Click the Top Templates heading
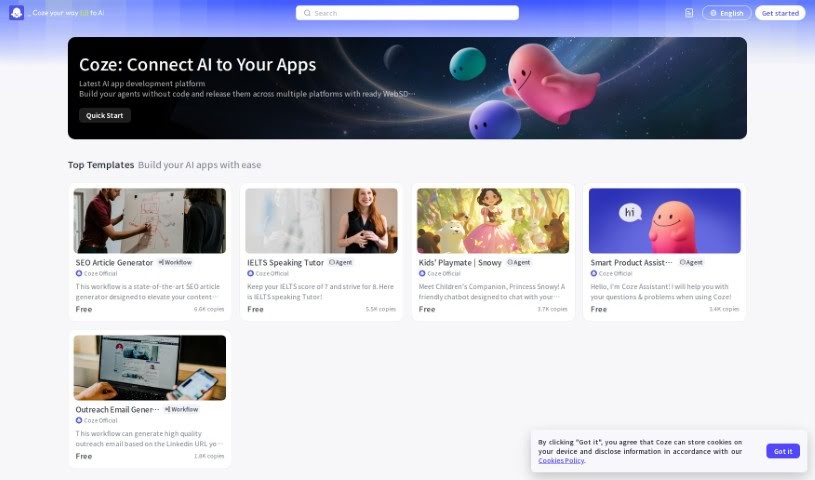This screenshot has height=480, width=815. pyautogui.click(x=101, y=165)
